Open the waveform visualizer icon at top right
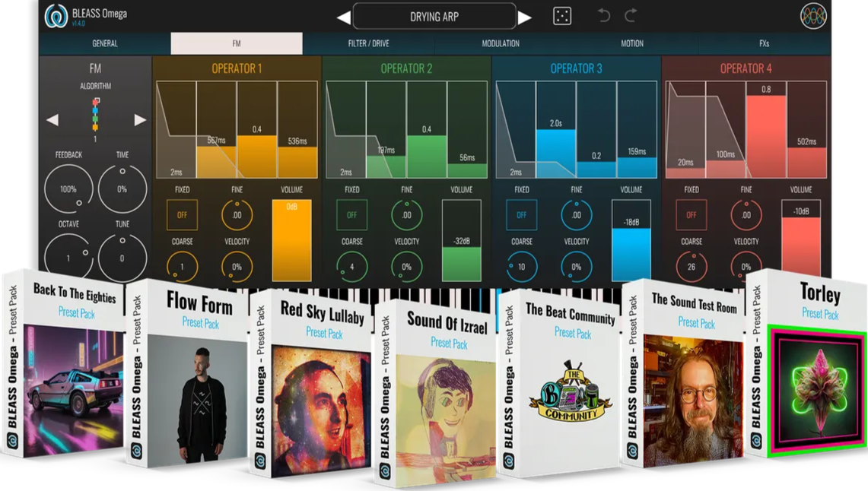This screenshot has width=868, height=491. (x=813, y=17)
